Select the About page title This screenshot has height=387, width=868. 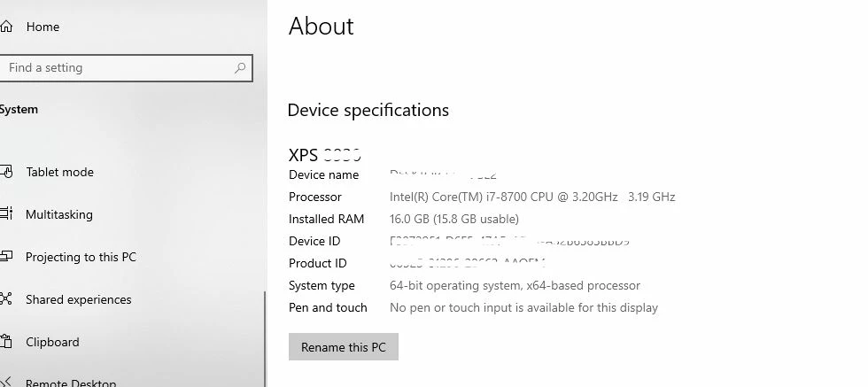click(321, 26)
